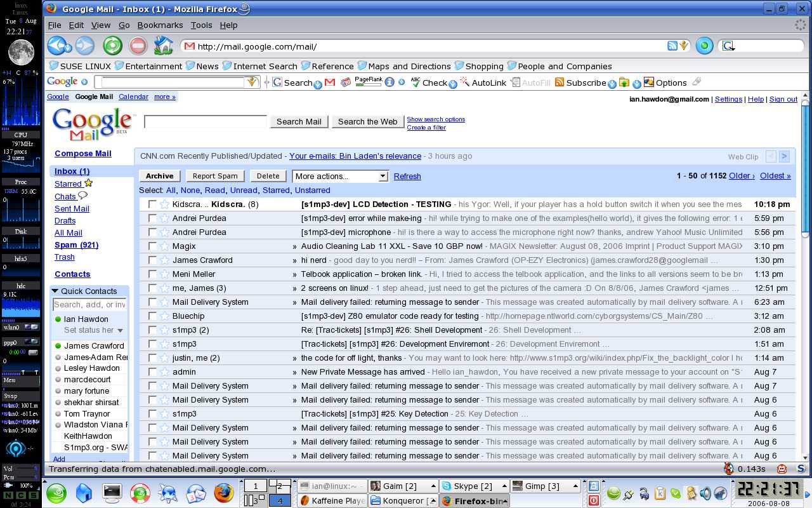Collapse the Quick Contacts panel triangle

tap(55, 291)
